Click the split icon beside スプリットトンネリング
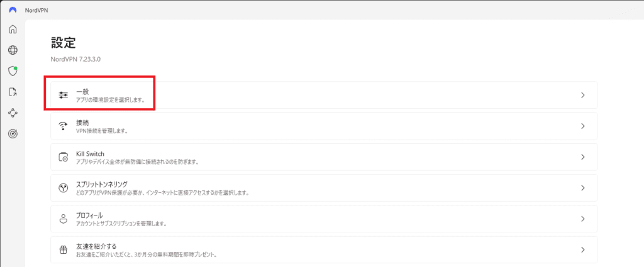This screenshot has width=644, height=267. tap(63, 188)
